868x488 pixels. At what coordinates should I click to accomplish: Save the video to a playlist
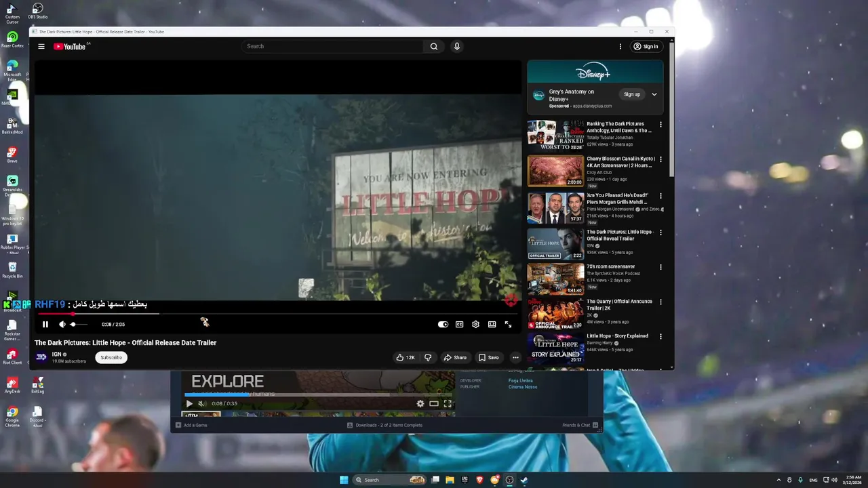point(488,357)
